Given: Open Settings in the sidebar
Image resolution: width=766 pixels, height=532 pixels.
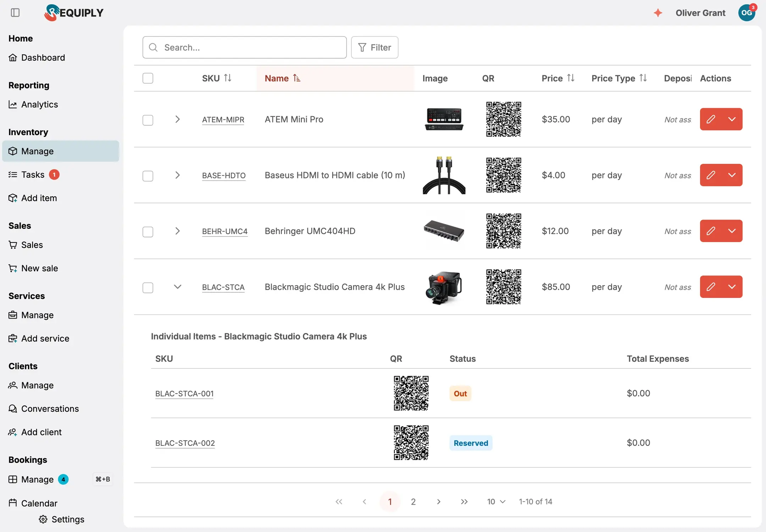Looking at the screenshot, I should 62,519.
